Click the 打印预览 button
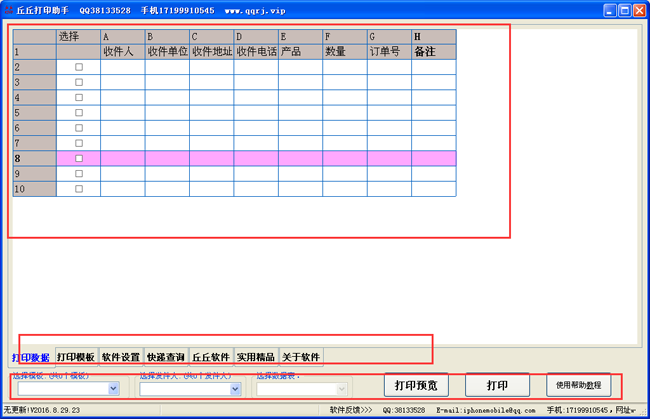This screenshot has height=419, width=650. point(417,385)
